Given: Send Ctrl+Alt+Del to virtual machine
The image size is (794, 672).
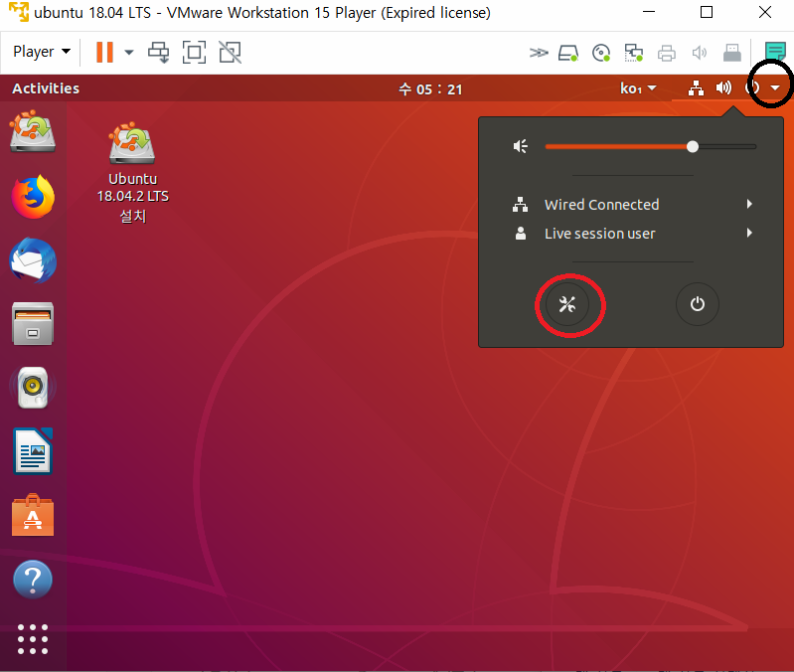Looking at the screenshot, I should pyautogui.click(x=158, y=52).
